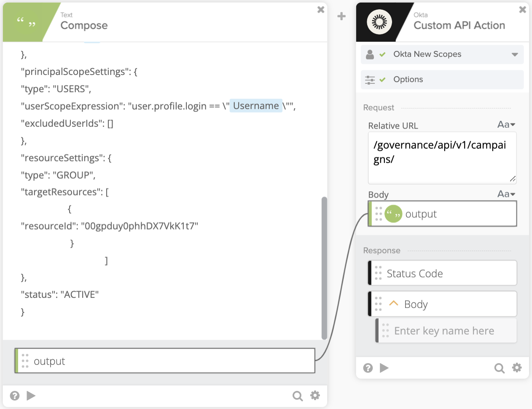Add a card with the plus icon

[341, 16]
